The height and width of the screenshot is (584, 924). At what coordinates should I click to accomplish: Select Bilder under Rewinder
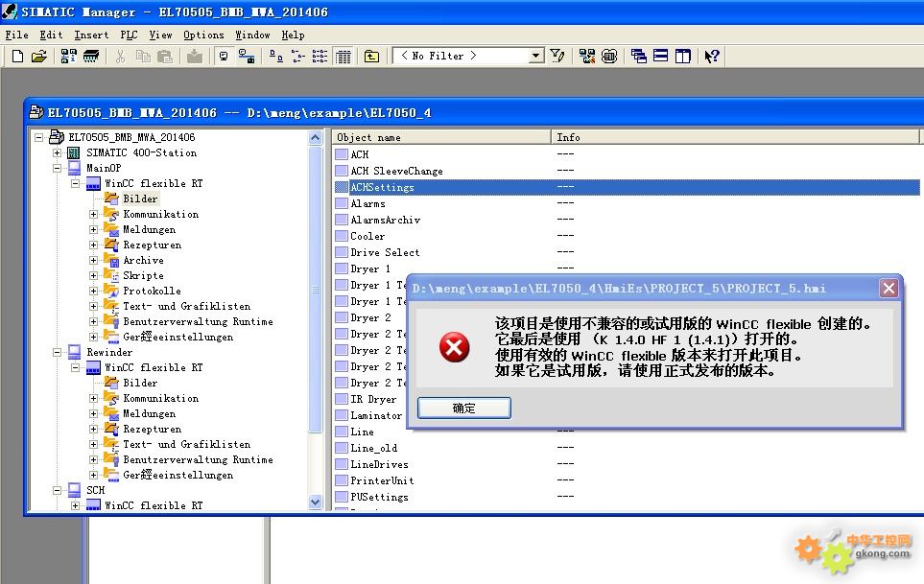click(x=140, y=383)
